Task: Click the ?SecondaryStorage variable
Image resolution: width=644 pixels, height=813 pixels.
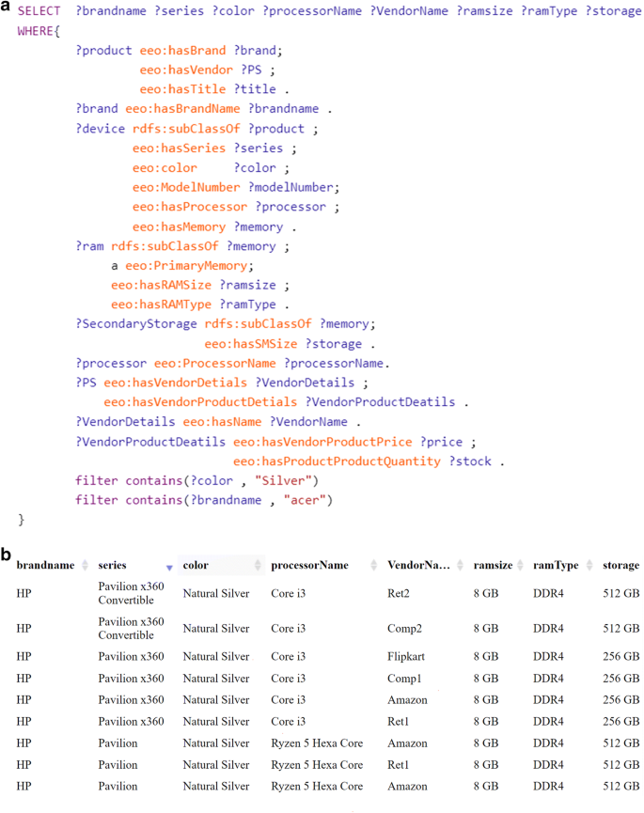Action: point(136,323)
